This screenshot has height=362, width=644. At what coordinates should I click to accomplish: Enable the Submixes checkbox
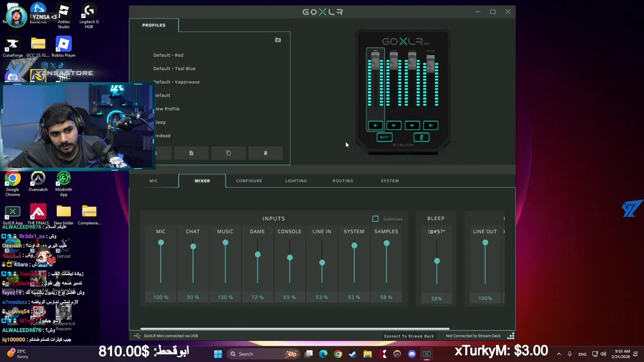pyautogui.click(x=375, y=219)
